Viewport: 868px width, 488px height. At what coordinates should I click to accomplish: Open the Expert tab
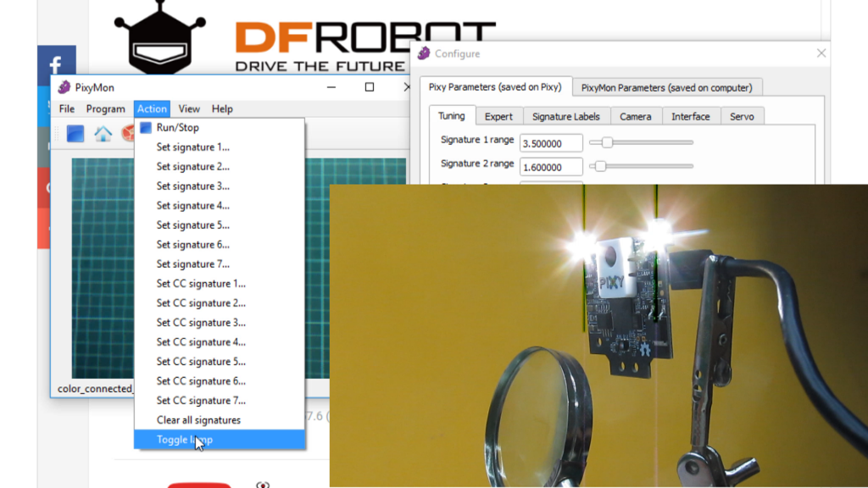pyautogui.click(x=498, y=116)
